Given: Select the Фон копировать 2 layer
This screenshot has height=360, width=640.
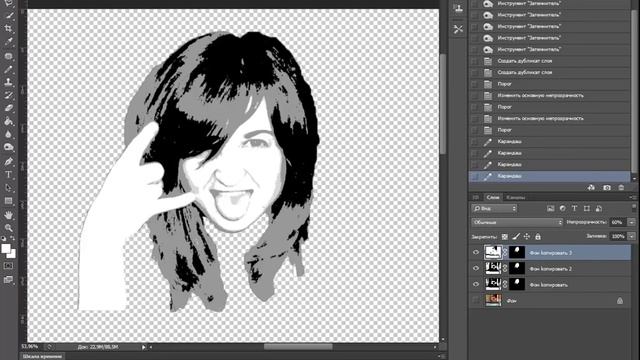Looking at the screenshot, I should click(549, 269).
